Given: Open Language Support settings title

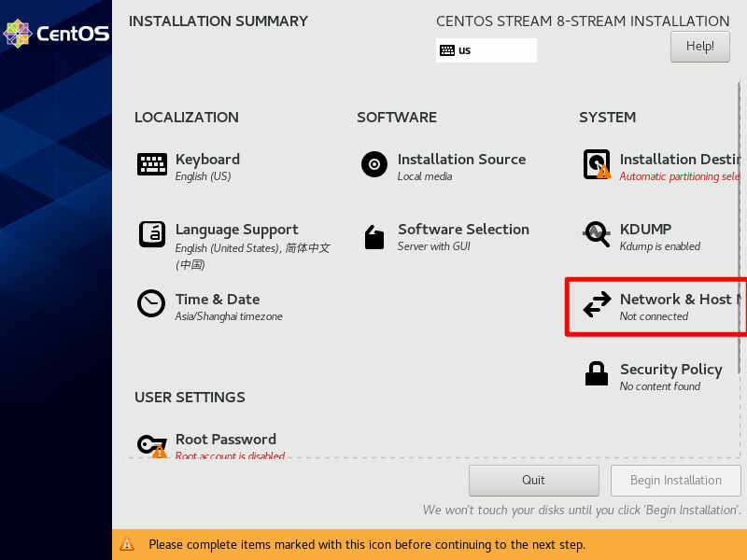Looking at the screenshot, I should (237, 230).
